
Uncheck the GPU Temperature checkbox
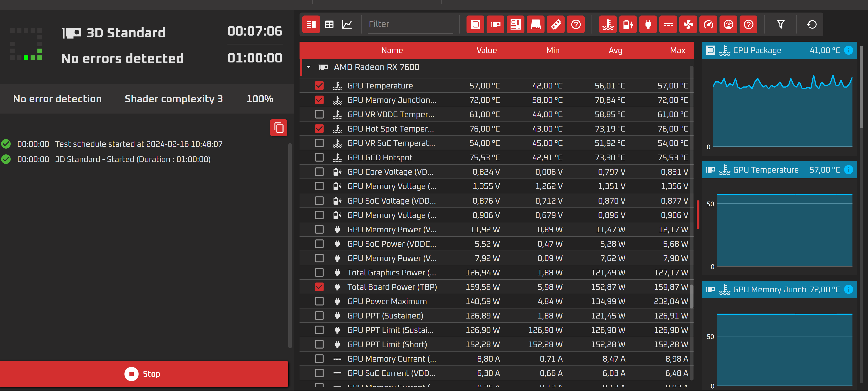(x=319, y=85)
